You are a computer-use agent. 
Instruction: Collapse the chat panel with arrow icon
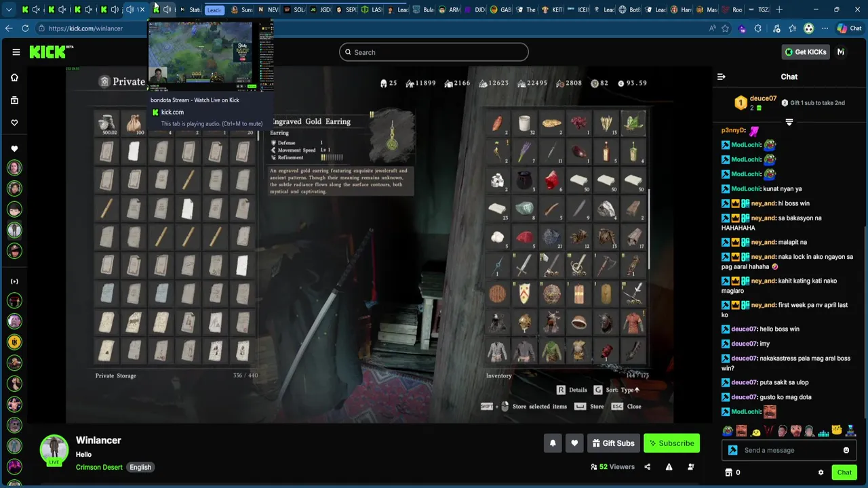(x=722, y=77)
